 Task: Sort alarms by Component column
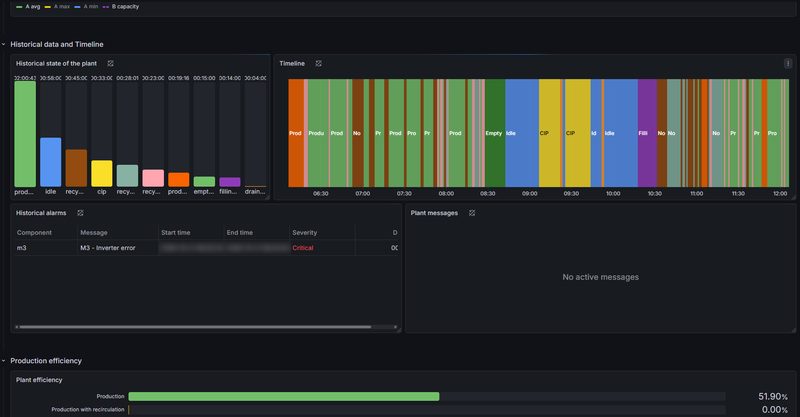(x=34, y=233)
